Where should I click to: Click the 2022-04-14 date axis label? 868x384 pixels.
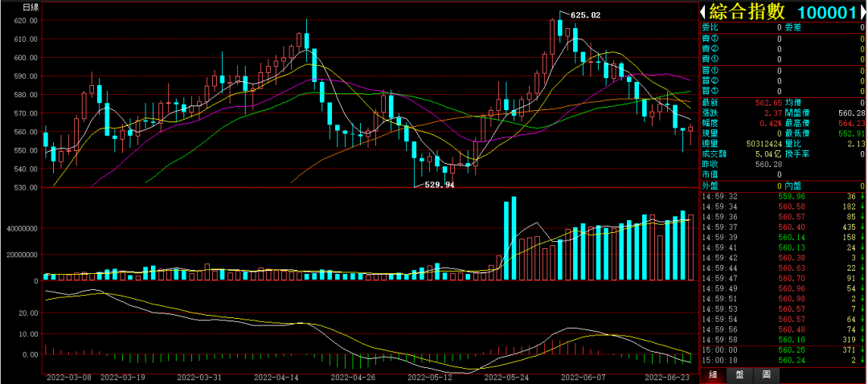[x=278, y=378]
